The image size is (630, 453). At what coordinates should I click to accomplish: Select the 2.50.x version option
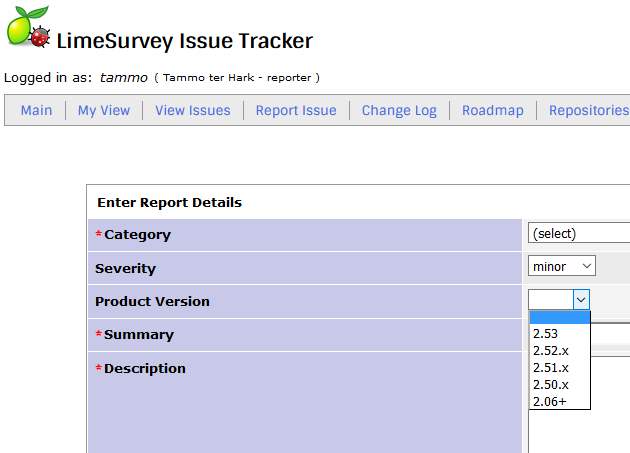click(x=551, y=384)
